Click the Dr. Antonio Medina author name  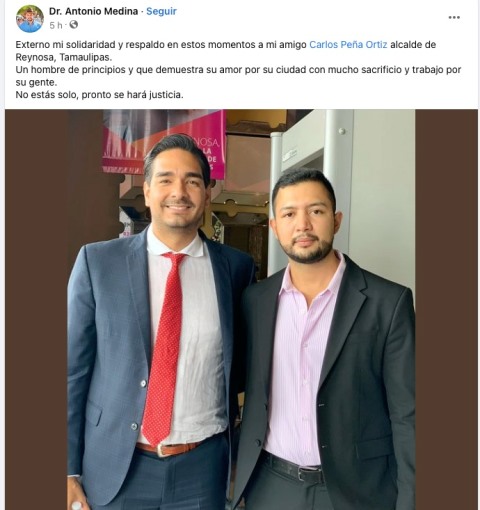point(93,11)
